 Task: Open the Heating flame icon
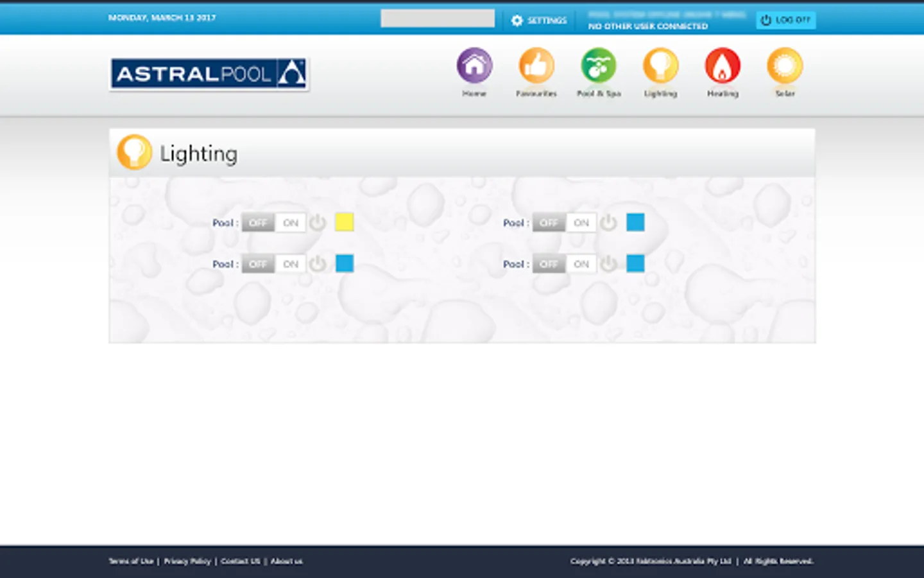coord(723,66)
